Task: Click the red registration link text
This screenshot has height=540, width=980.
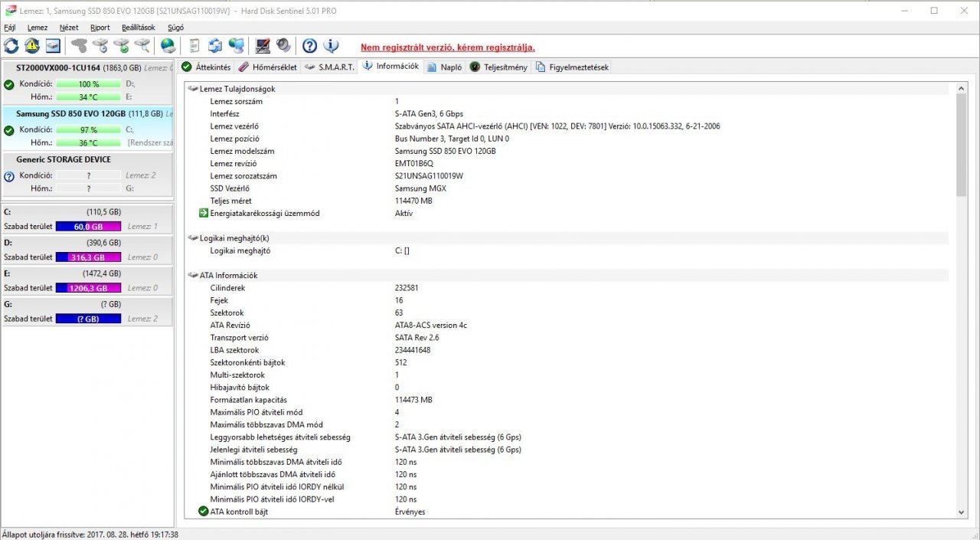Action: pyautogui.click(x=448, y=47)
